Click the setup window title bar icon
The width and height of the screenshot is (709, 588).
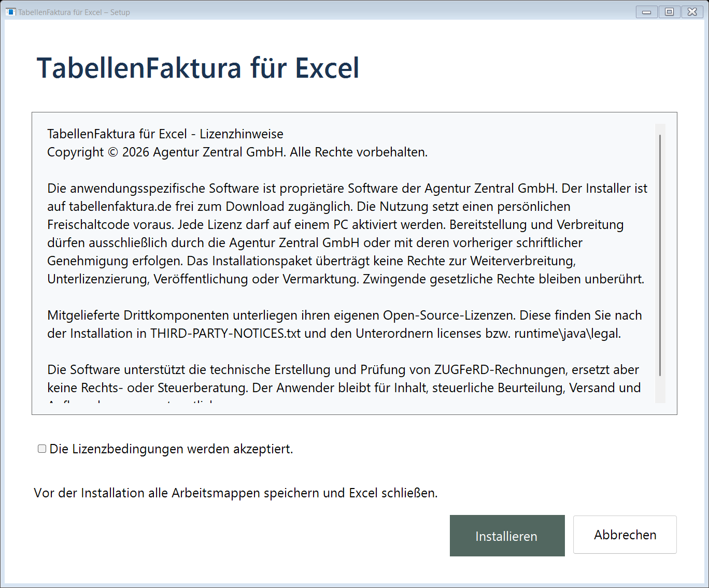click(x=11, y=12)
